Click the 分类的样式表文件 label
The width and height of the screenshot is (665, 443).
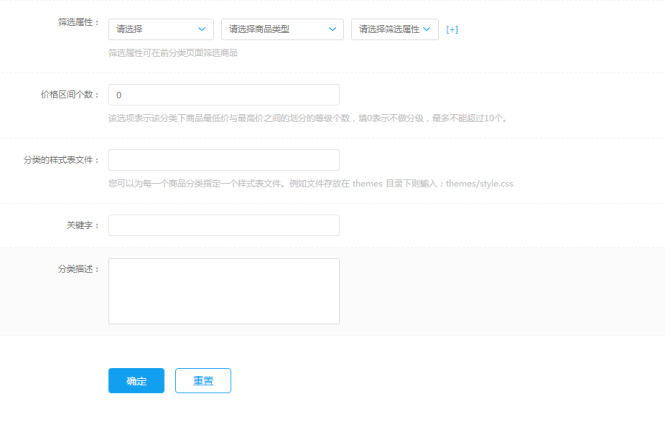tap(61, 160)
